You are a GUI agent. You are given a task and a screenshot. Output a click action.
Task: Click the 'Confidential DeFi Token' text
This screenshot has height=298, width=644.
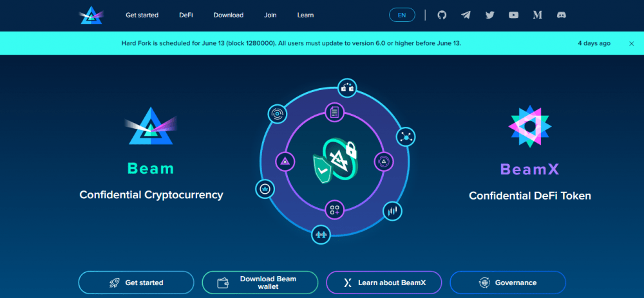[530, 196]
